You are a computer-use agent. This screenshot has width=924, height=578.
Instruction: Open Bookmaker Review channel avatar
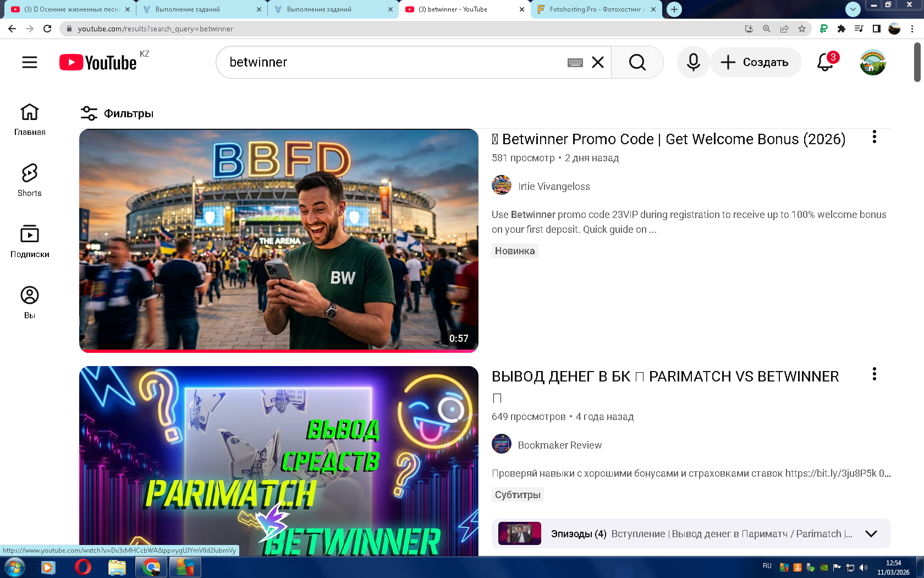point(502,444)
